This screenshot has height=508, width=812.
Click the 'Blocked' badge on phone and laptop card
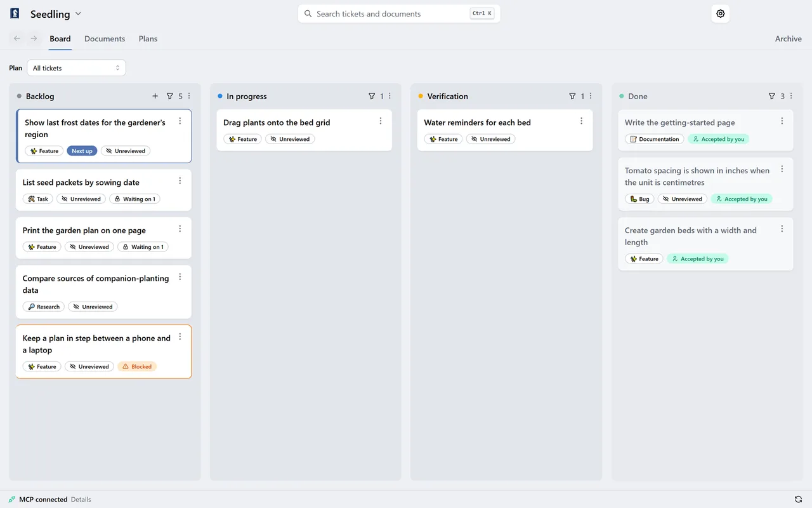click(137, 366)
